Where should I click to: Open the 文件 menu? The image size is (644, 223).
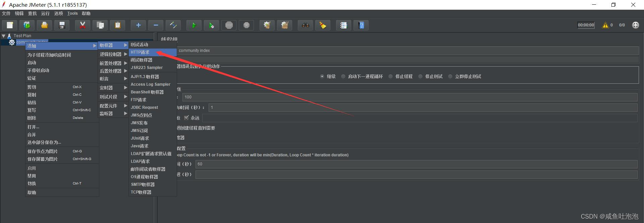[6, 13]
